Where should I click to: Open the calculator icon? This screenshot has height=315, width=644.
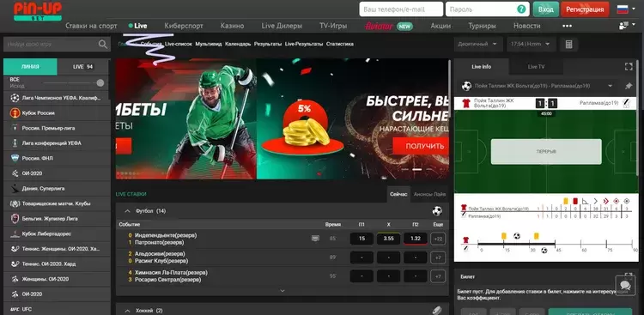coord(568,45)
